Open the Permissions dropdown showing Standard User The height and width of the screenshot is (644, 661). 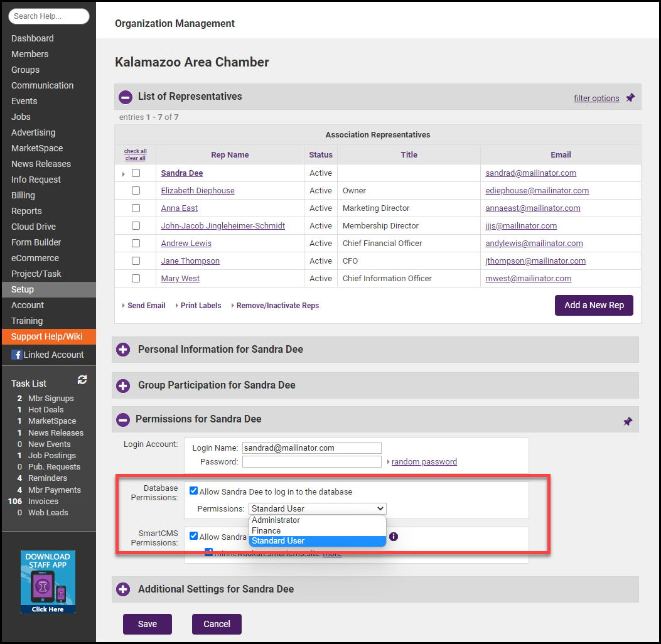(318, 509)
